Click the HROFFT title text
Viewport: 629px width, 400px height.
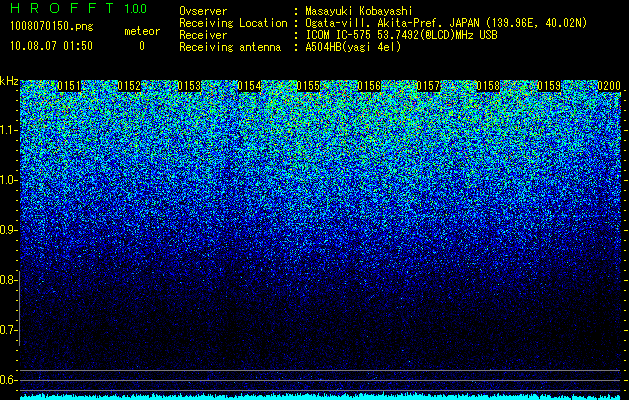point(63,8)
